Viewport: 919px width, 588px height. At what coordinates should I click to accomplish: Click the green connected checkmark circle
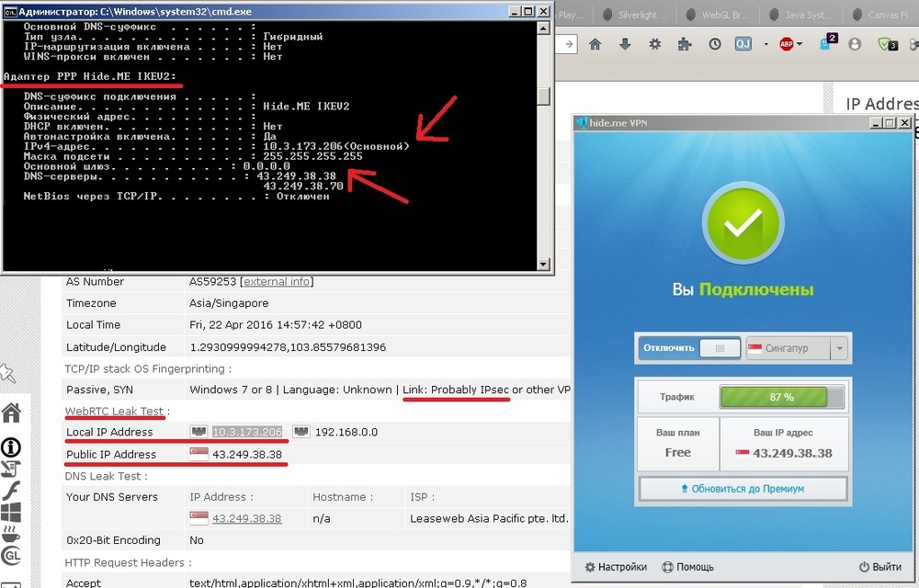coord(743,222)
